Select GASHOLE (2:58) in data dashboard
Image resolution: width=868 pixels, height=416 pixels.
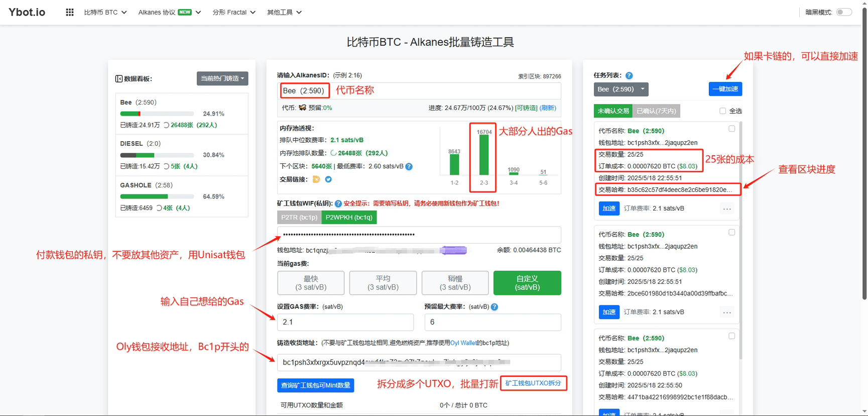coord(182,196)
